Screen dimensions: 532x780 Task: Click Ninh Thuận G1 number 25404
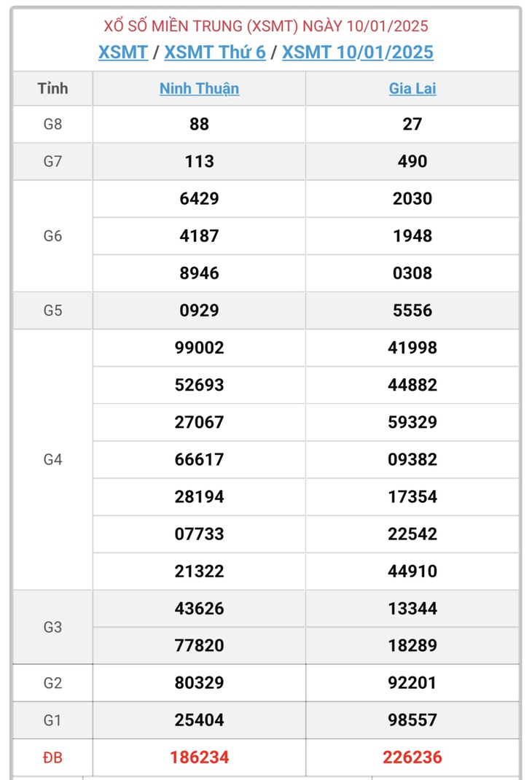click(x=200, y=719)
